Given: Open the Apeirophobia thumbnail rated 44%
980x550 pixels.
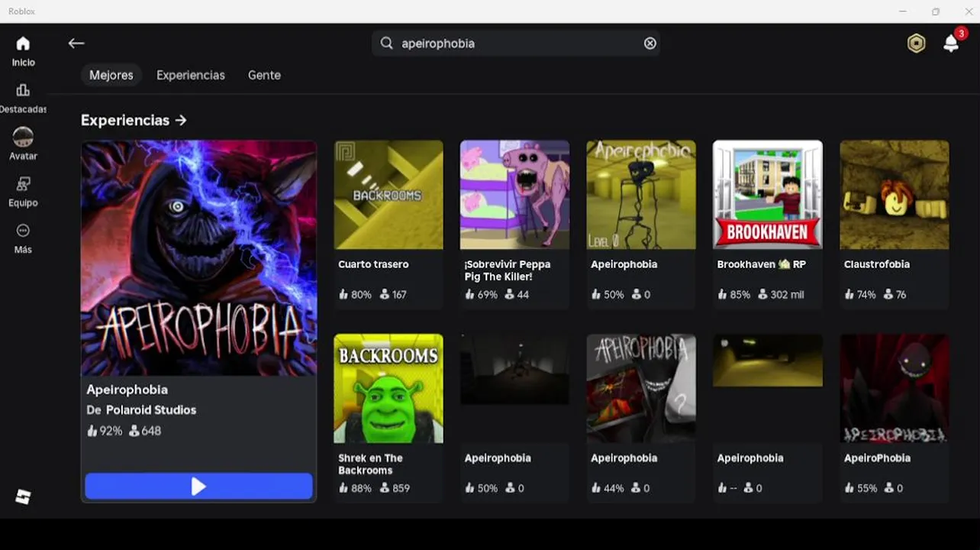Looking at the screenshot, I should [641, 389].
